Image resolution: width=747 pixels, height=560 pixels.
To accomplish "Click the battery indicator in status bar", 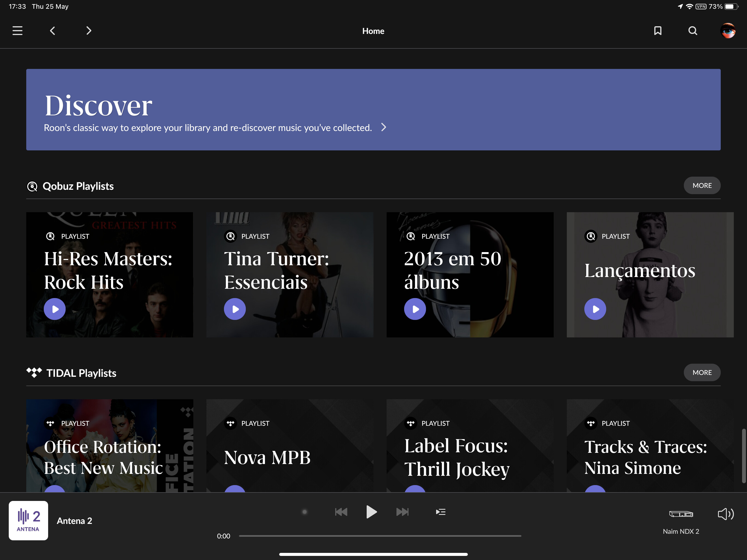I will [x=731, y=6].
